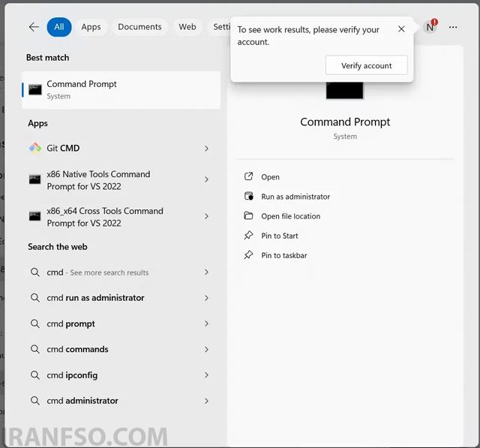The width and height of the screenshot is (480, 448).
Task: Expand the cmd ipconfig suggestion chevron
Action: 207,375
